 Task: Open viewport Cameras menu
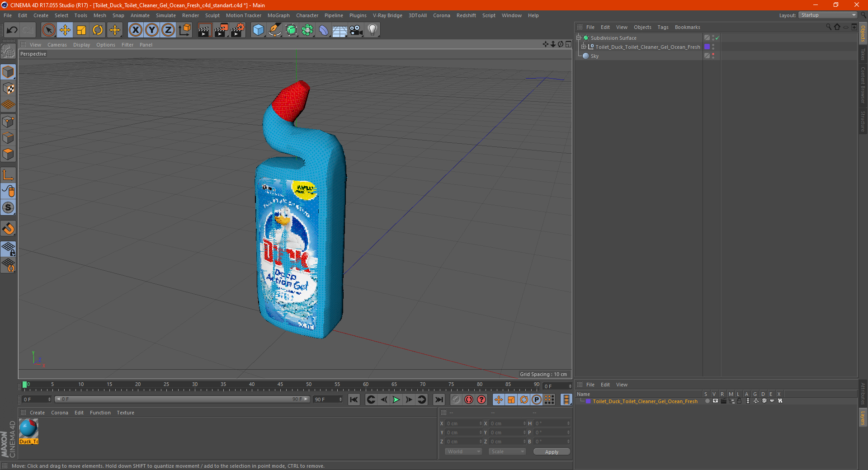click(57, 45)
